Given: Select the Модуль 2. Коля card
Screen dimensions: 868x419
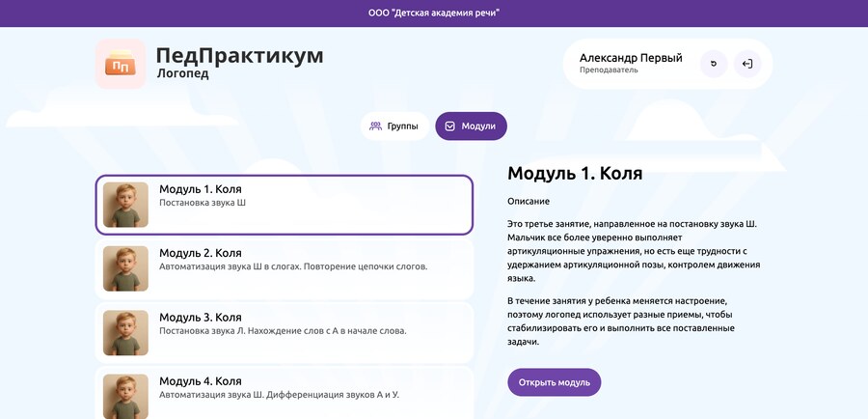Looking at the screenshot, I should (284, 268).
